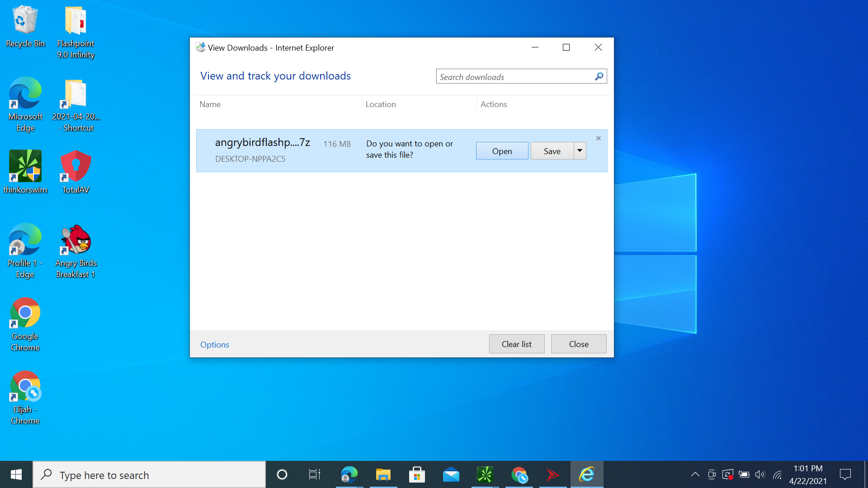Save the angrybirdflashp 7z file
Image resolution: width=868 pixels, height=488 pixels.
pyautogui.click(x=552, y=151)
